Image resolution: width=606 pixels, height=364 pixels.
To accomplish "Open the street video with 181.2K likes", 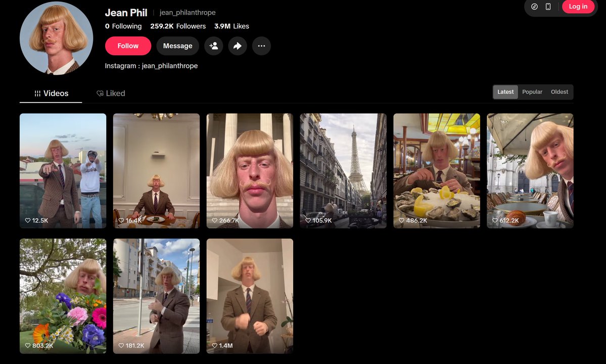I will 157,296.
